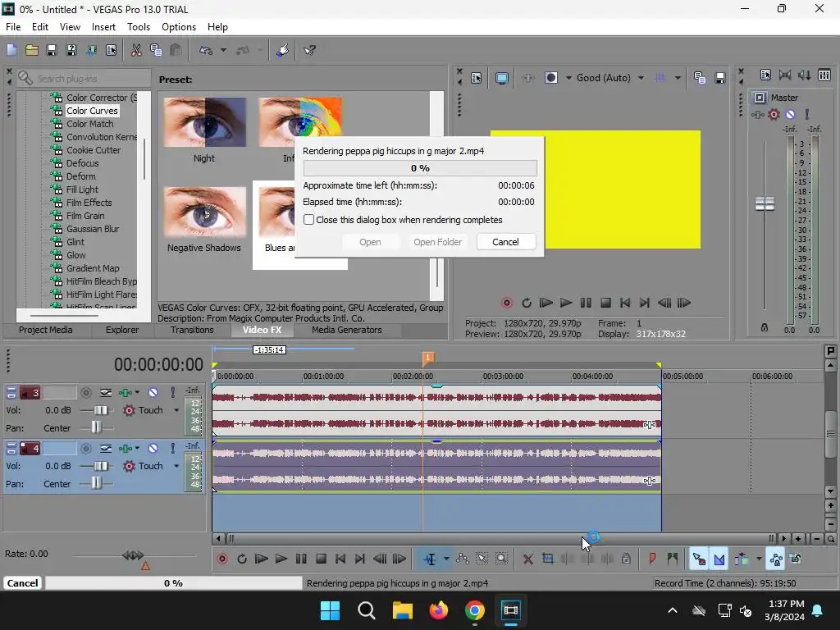Click Dim Output icon in Master panel
The width and height of the screenshot is (840, 630).
pyautogui.click(x=804, y=75)
